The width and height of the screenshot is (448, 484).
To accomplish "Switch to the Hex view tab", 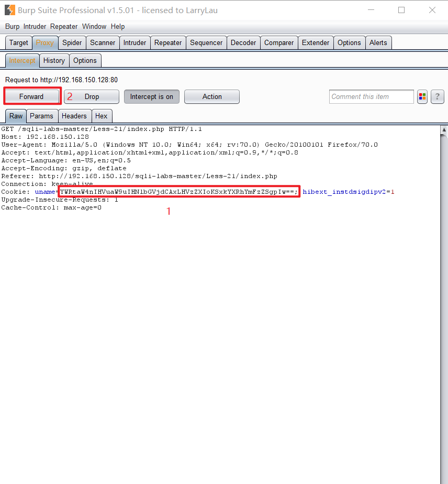I will pos(101,116).
